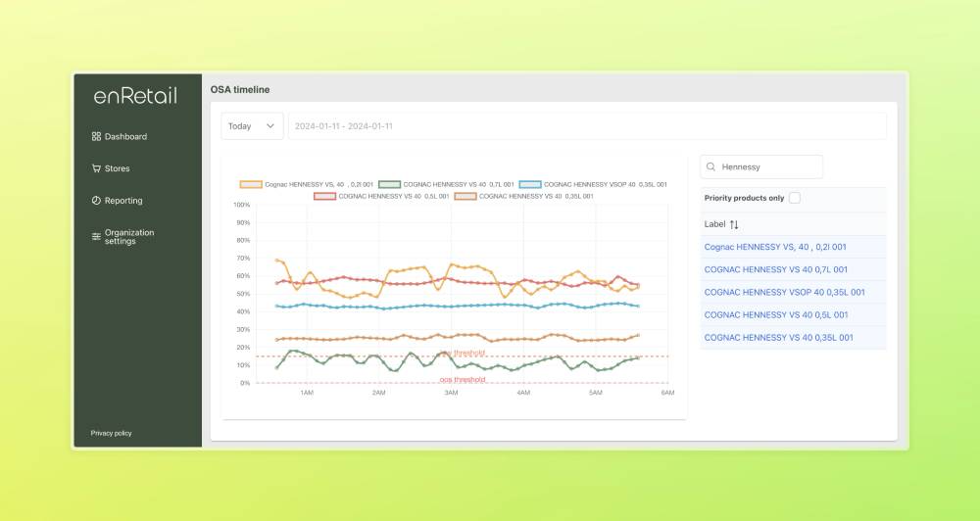Select COGNAC HENNESSY VS 40 0,5L 001 row

click(x=793, y=314)
